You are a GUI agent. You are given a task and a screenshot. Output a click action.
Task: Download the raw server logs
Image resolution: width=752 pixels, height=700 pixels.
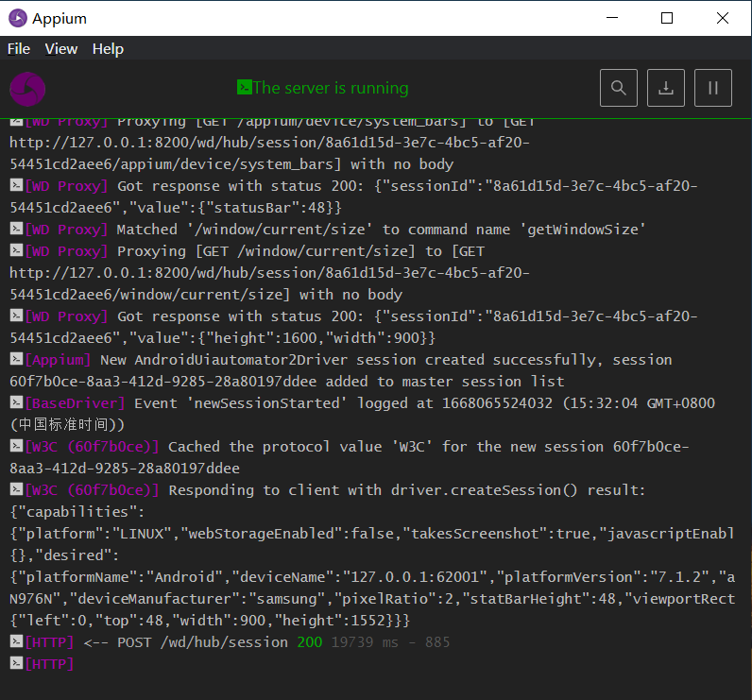[666, 88]
